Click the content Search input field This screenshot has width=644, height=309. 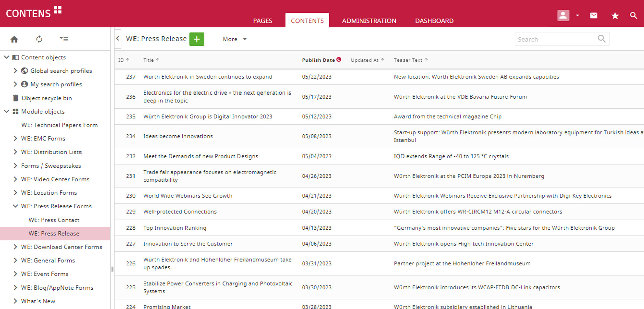tap(556, 39)
